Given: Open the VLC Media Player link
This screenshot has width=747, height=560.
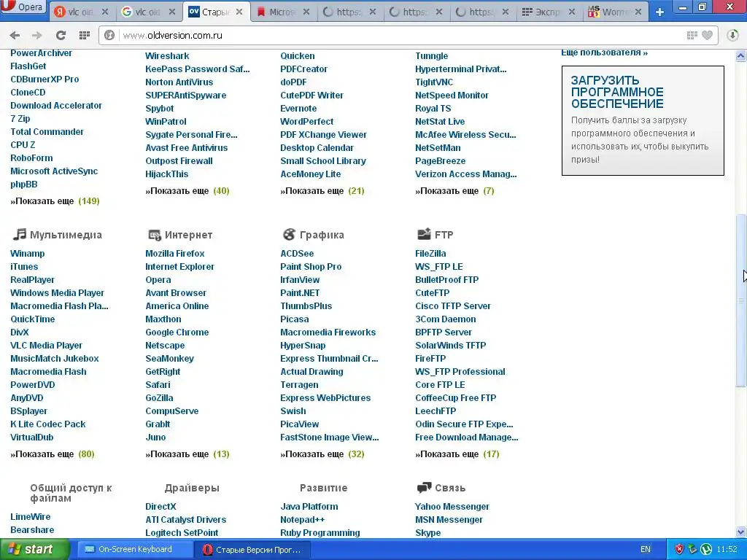Looking at the screenshot, I should tap(46, 345).
